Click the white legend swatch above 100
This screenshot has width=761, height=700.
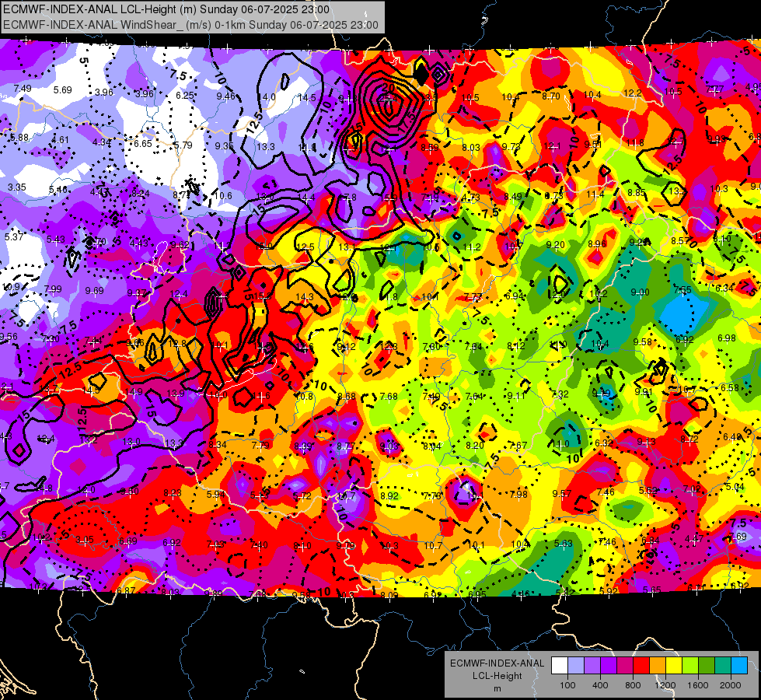pos(560,666)
